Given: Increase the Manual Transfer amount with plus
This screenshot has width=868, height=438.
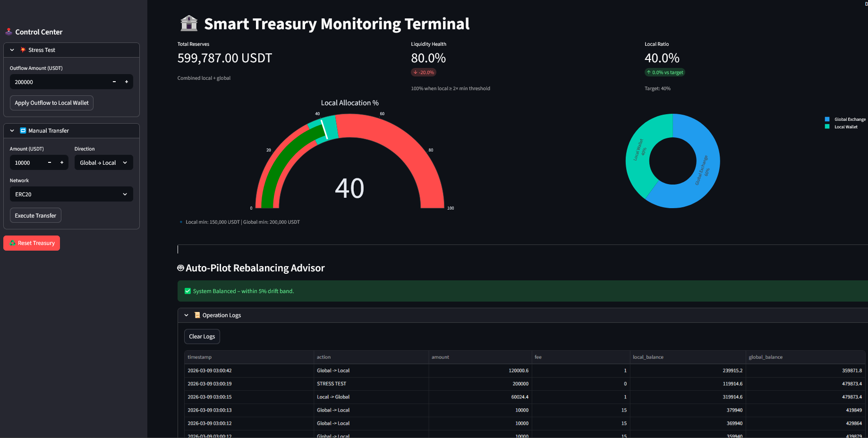Looking at the screenshot, I should (x=62, y=163).
